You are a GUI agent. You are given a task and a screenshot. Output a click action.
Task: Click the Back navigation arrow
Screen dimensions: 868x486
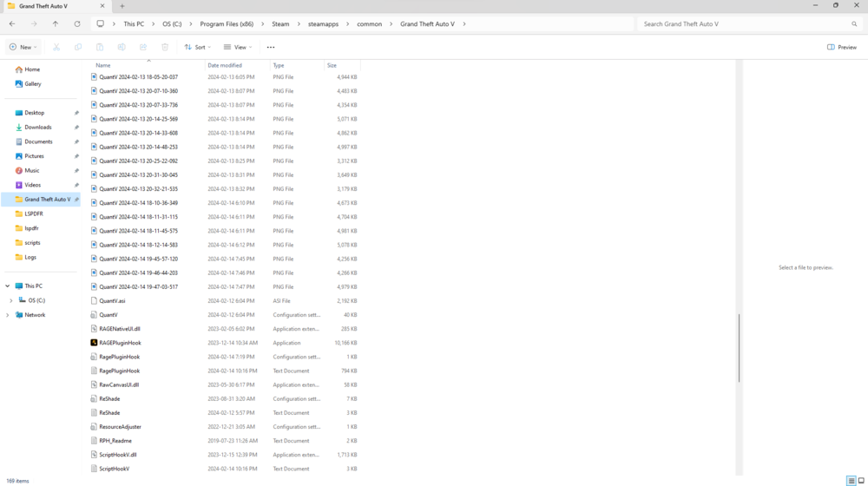(12, 23)
